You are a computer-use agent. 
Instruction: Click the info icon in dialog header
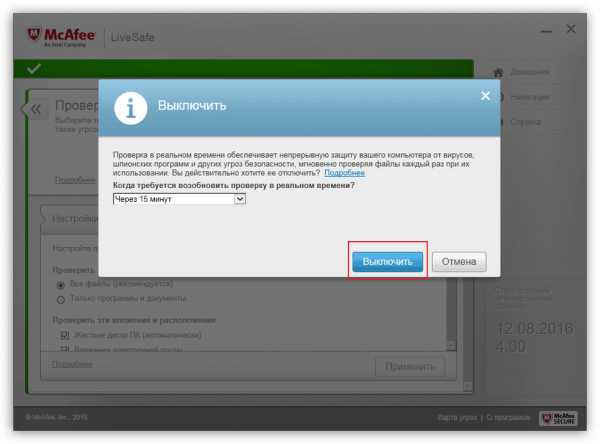point(130,108)
